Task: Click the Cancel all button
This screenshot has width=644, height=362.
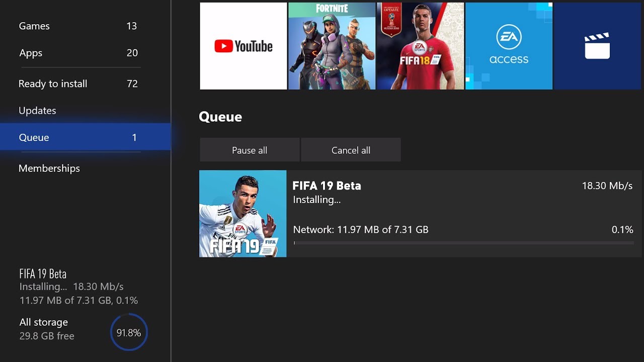Action: 351,150
